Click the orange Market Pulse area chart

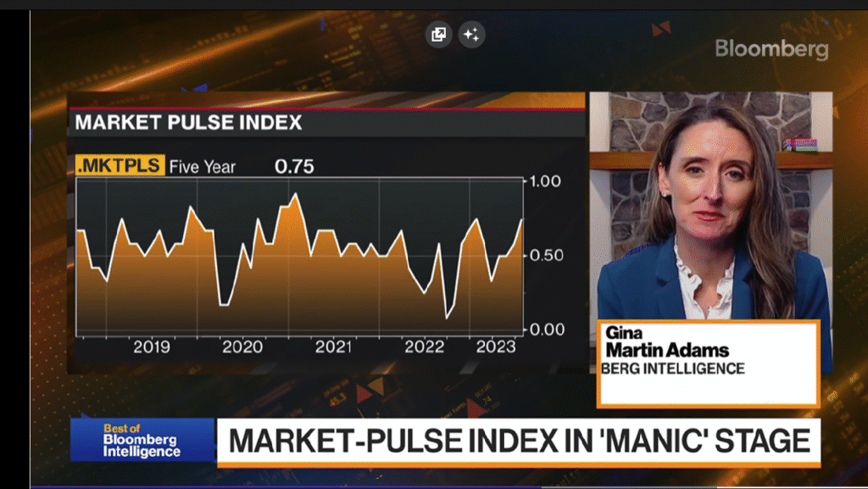299,258
